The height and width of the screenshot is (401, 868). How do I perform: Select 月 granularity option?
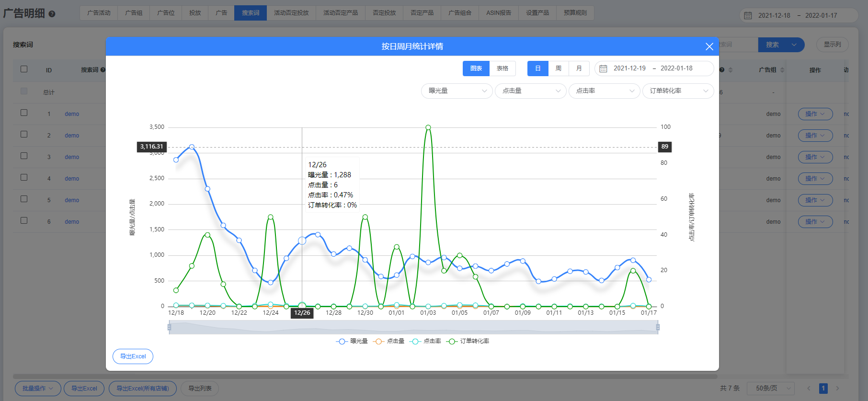pyautogui.click(x=579, y=69)
